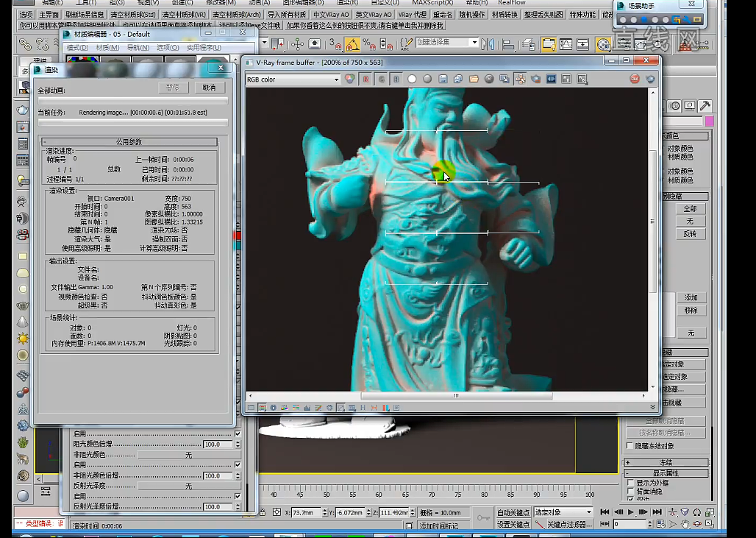
Task: Stop rendering with the red stop icon
Action: click(635, 79)
